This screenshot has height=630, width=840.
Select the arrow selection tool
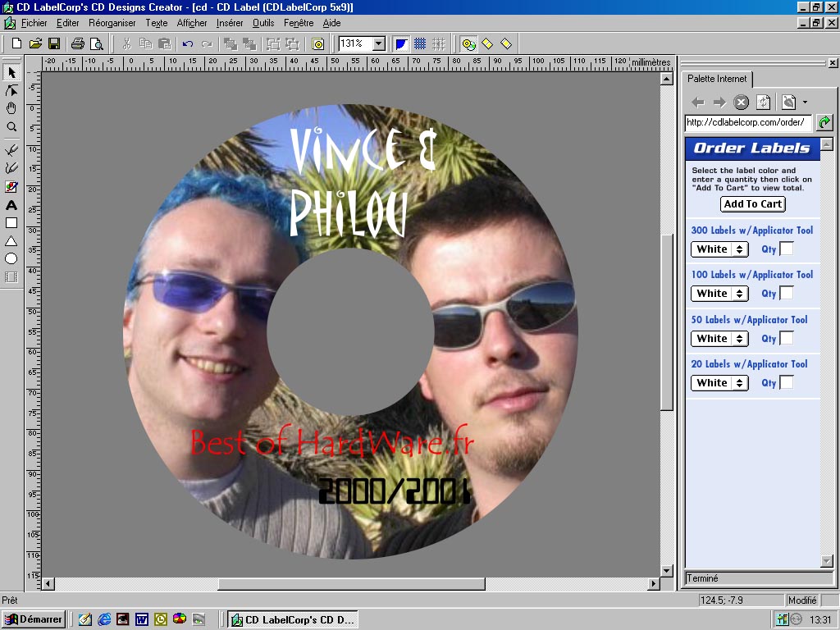coord(11,72)
